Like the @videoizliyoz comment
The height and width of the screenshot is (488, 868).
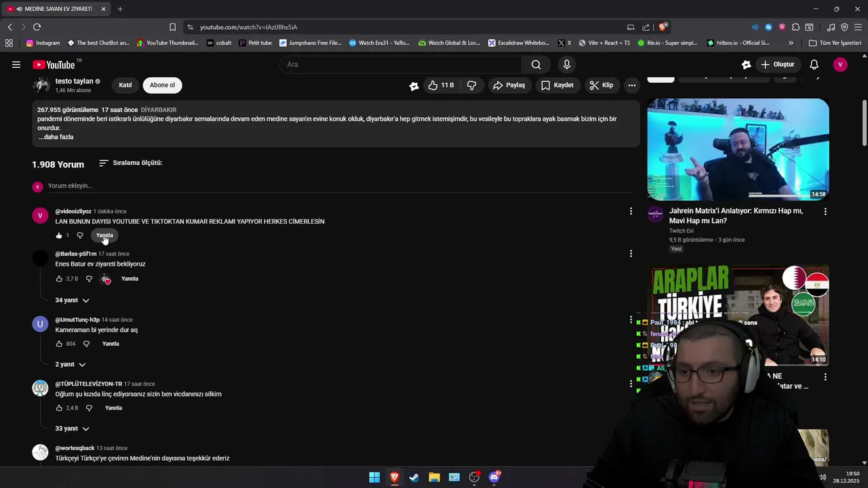(59, 235)
